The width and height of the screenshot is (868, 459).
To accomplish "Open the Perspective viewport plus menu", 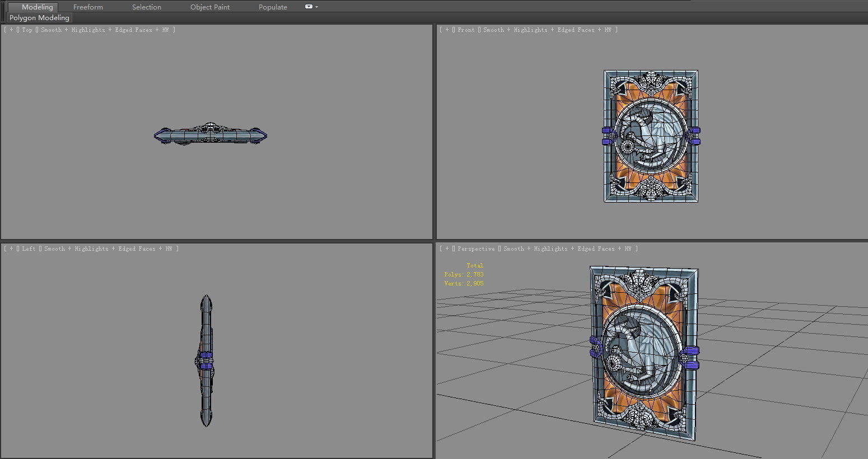I will coord(447,249).
